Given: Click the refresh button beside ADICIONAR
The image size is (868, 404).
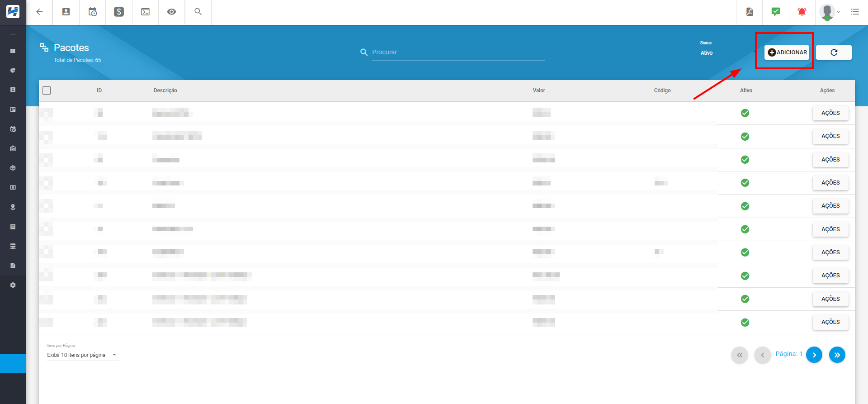Looking at the screenshot, I should pyautogui.click(x=834, y=52).
